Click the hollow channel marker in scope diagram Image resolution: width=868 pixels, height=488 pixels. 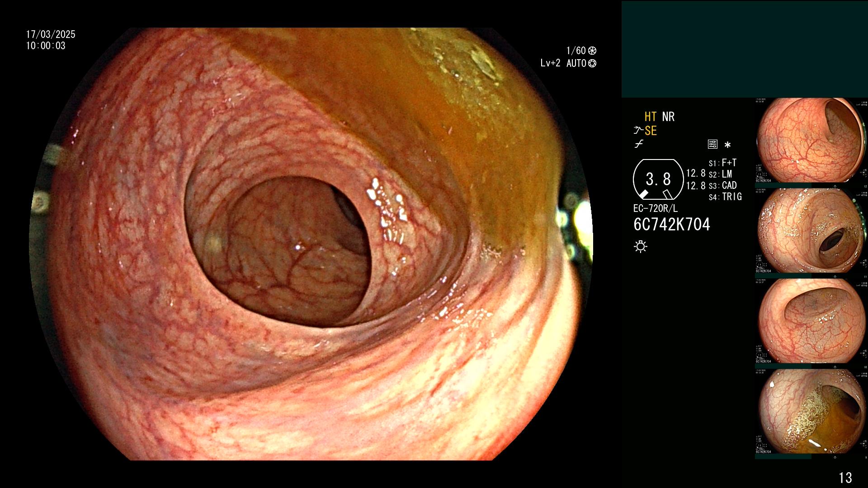(668, 194)
